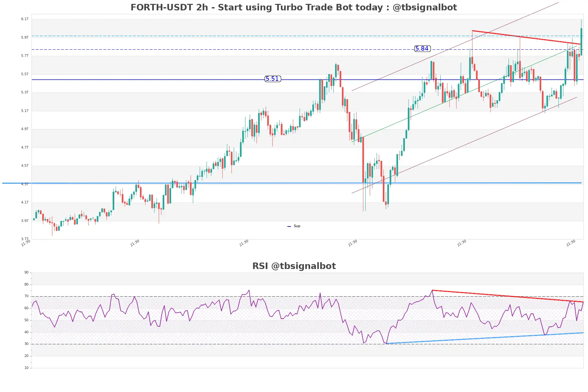Click the 5.51 price level label
Viewport: 588px width, 392px height.
272,79
